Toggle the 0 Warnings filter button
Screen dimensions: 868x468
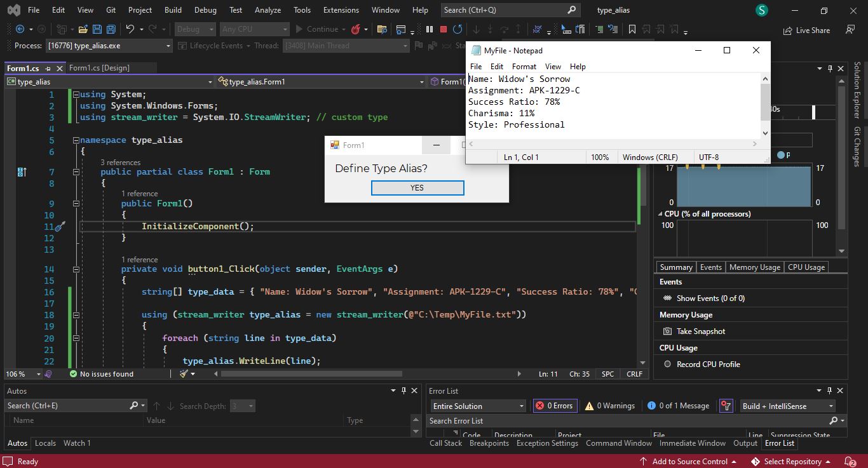pos(609,406)
